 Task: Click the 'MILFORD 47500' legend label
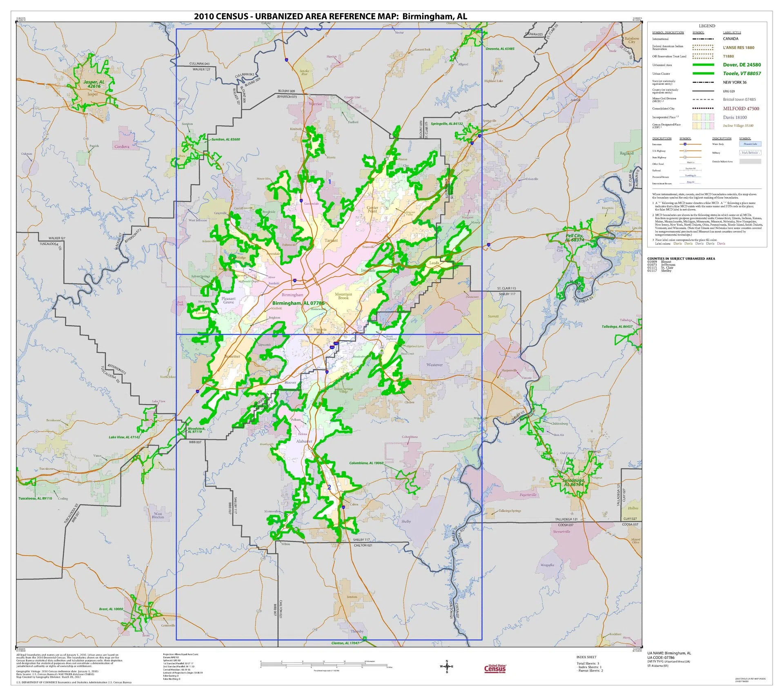pyautogui.click(x=741, y=109)
